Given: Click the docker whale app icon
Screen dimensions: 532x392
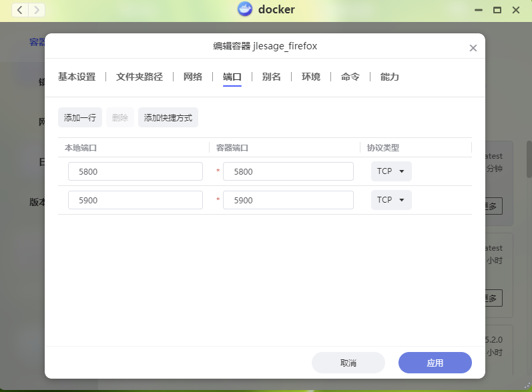Looking at the screenshot, I should (245, 10).
